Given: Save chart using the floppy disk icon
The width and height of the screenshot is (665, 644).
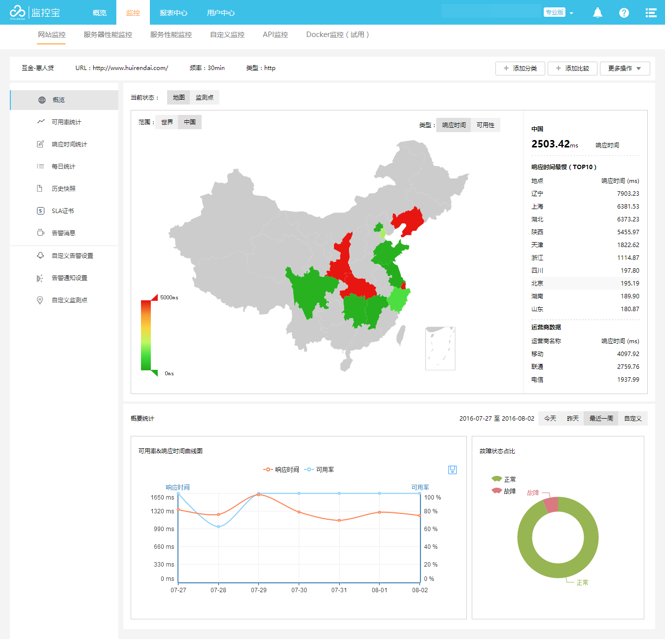Looking at the screenshot, I should [x=453, y=470].
